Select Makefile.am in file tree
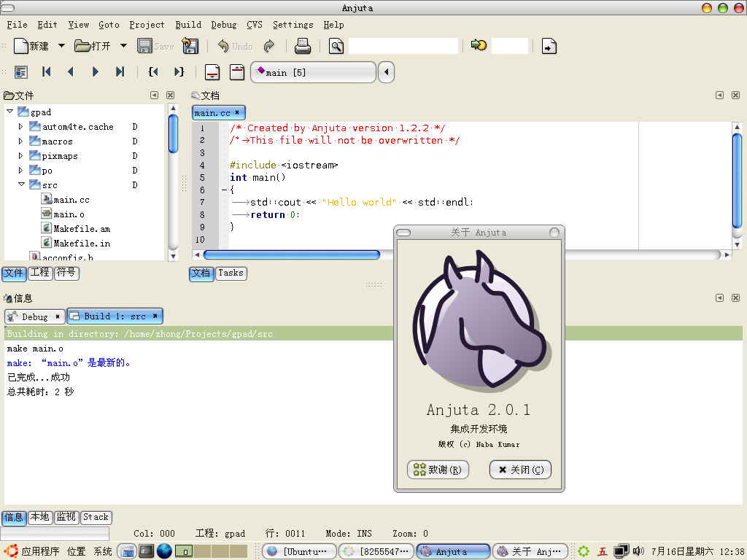 click(x=82, y=229)
